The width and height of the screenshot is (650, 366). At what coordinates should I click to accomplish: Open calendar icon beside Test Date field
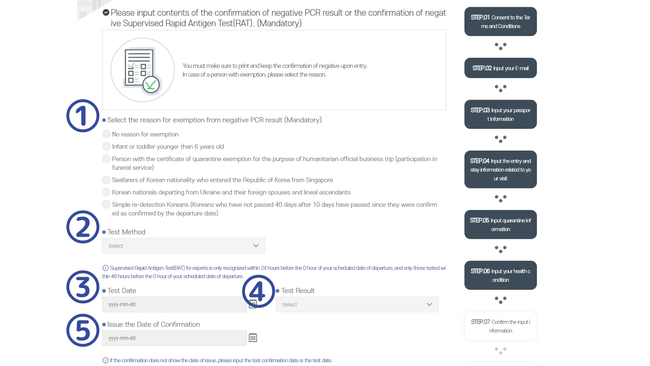pos(253,305)
